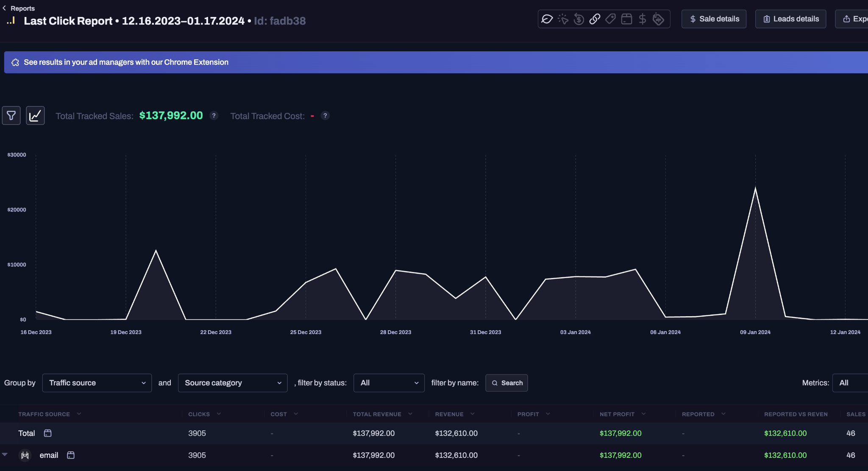
Task: Click the Revenue column header arrow
Action: [x=473, y=414]
